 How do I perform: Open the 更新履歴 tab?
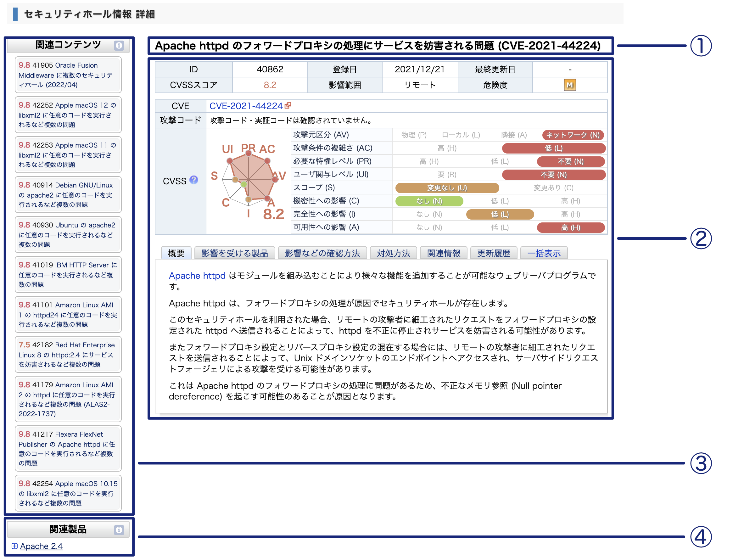(494, 253)
